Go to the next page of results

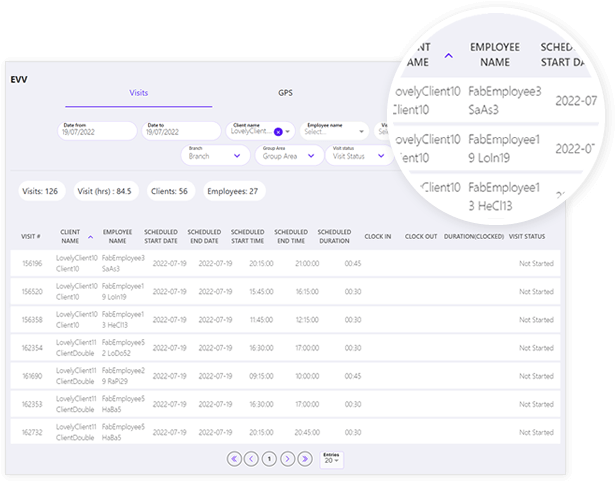pos(287,458)
